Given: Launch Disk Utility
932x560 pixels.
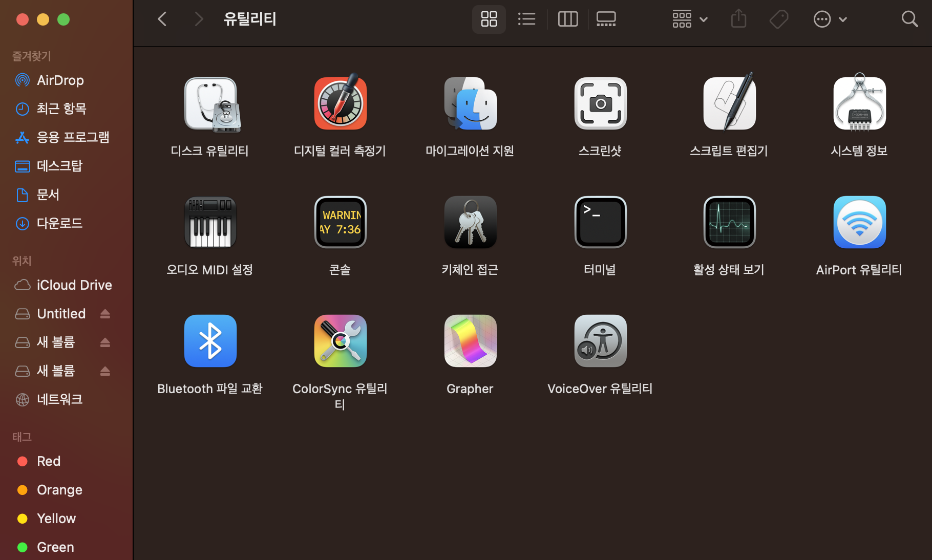Looking at the screenshot, I should click(x=209, y=104).
